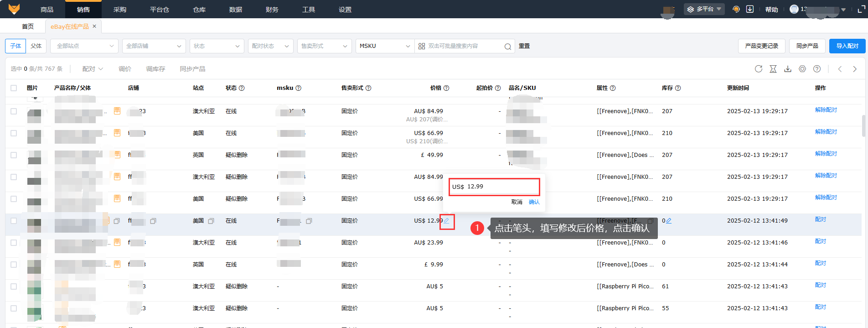The width and height of the screenshot is (868, 328).
Task: Open the 仓库 menu
Action: pyautogui.click(x=199, y=9)
